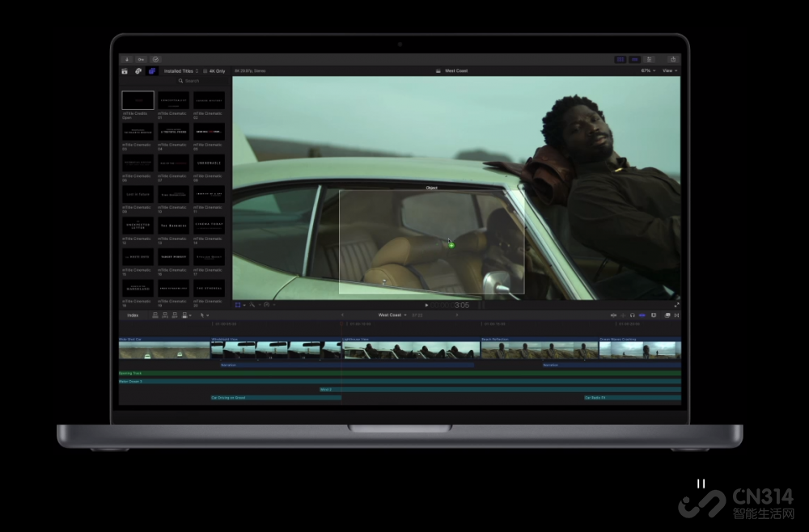
Task: Open the overwrite edit options popup
Action: (x=186, y=315)
